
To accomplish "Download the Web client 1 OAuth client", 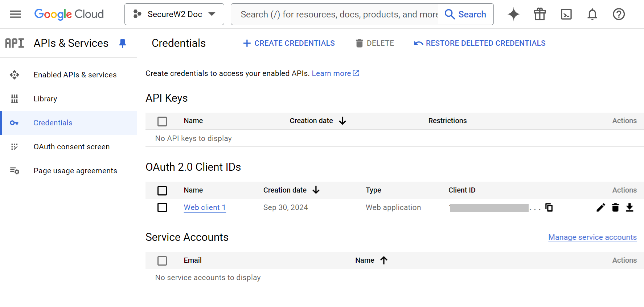I will coord(629,207).
